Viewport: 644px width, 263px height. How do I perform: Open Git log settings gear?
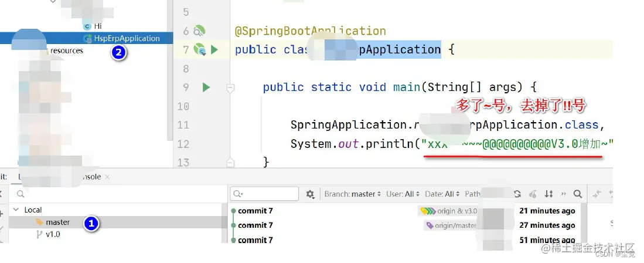[310, 194]
